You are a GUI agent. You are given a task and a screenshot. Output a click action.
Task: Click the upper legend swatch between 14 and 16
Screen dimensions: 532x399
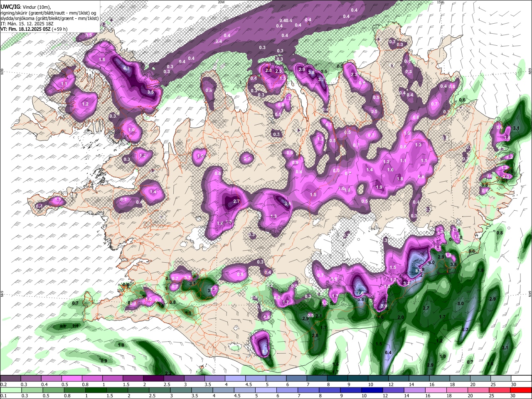pos(419,378)
